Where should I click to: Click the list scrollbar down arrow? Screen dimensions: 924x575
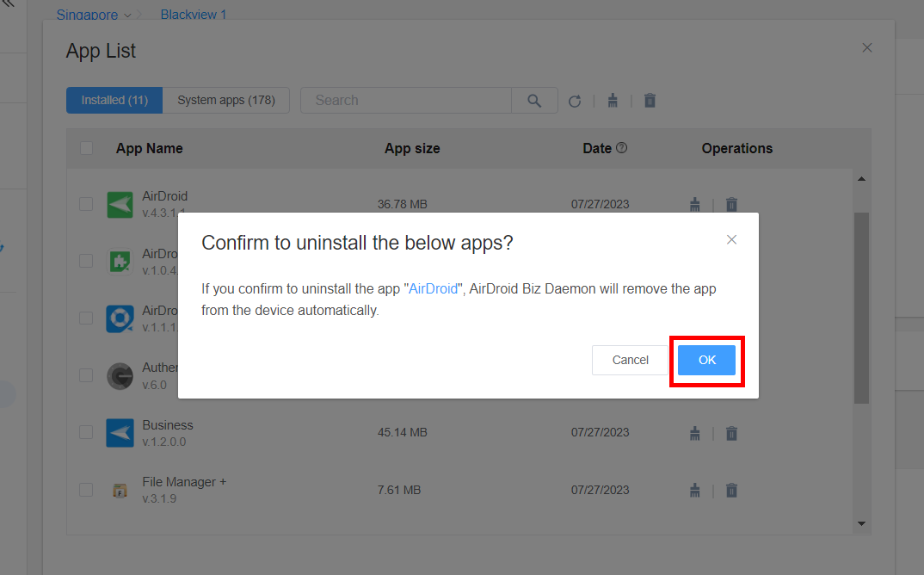[861, 523]
